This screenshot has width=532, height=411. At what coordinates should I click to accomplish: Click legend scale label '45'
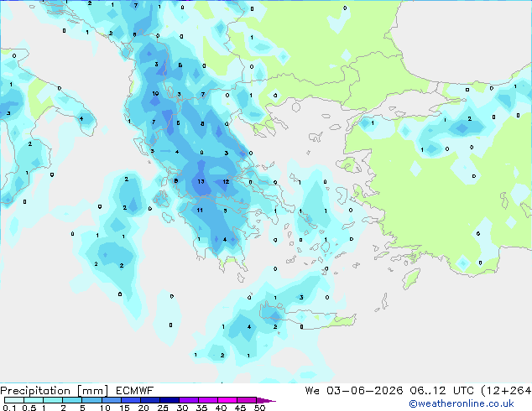pyautogui.click(x=240, y=408)
